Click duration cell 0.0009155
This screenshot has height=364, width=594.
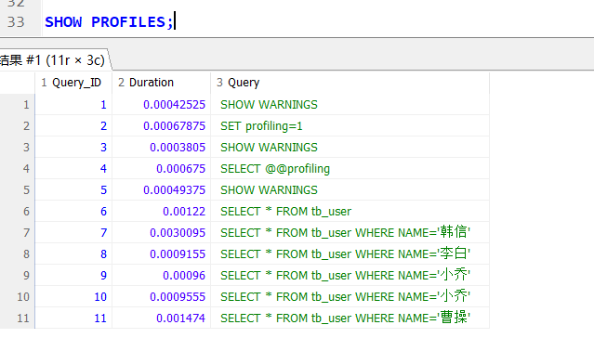161,253
